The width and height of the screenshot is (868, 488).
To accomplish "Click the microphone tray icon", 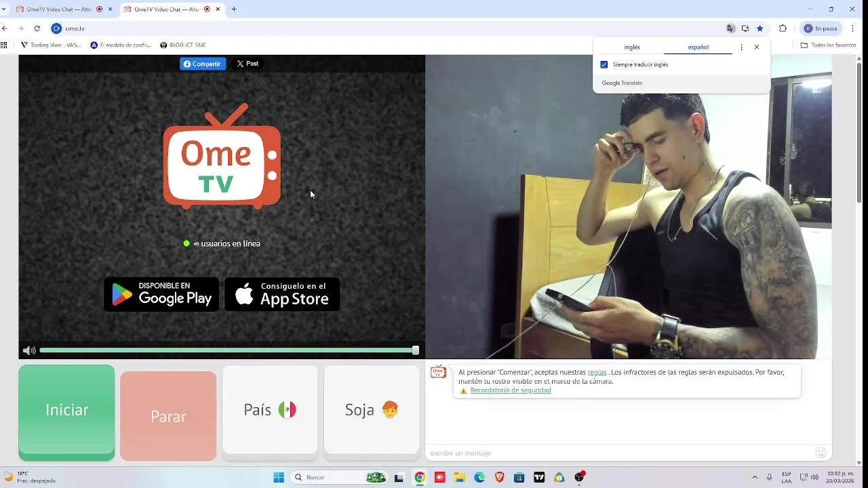I will coord(769,477).
